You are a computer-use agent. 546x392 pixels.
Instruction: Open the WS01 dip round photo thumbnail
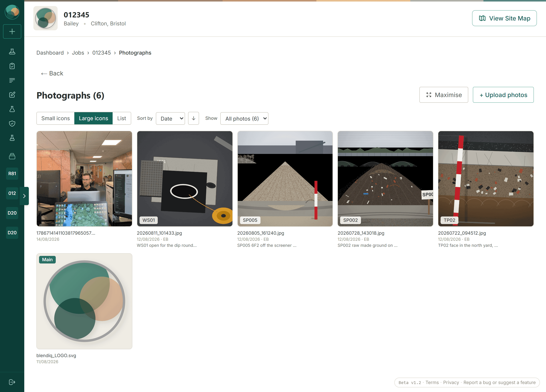(x=185, y=179)
